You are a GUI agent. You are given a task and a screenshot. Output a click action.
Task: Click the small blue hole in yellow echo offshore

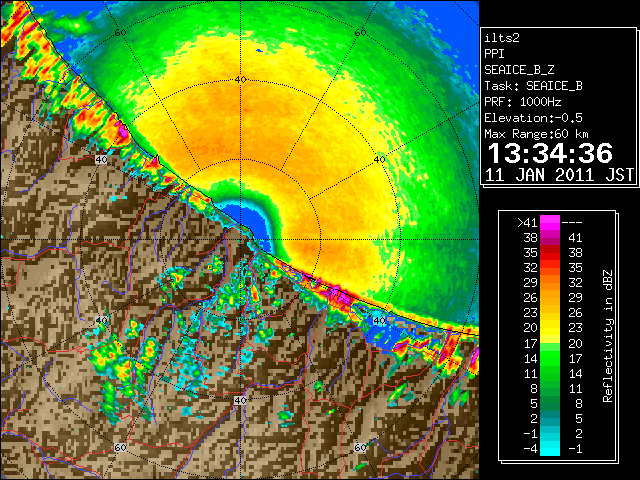tap(259, 51)
